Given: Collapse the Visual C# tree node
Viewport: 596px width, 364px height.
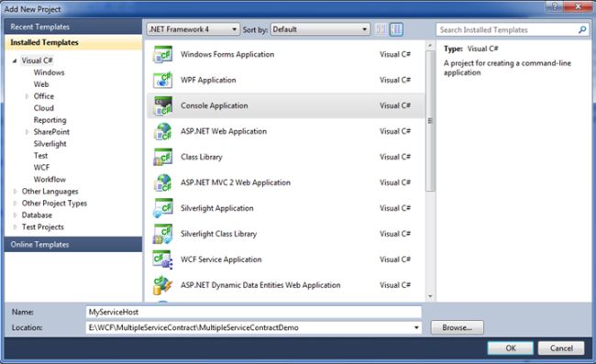Looking at the screenshot, I should point(15,61).
